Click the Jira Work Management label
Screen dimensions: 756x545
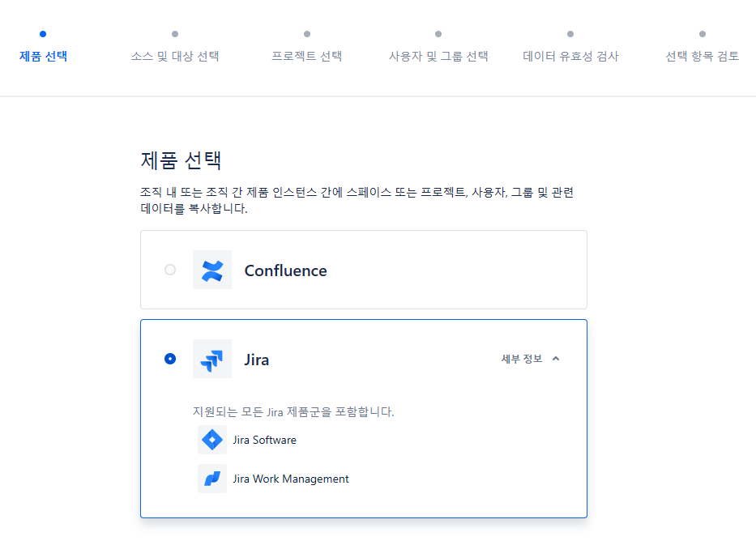tap(291, 479)
